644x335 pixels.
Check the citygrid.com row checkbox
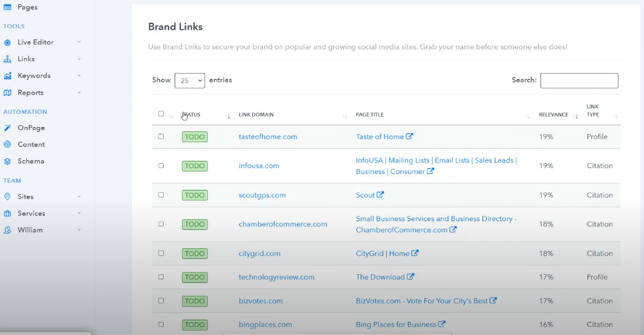(x=161, y=253)
